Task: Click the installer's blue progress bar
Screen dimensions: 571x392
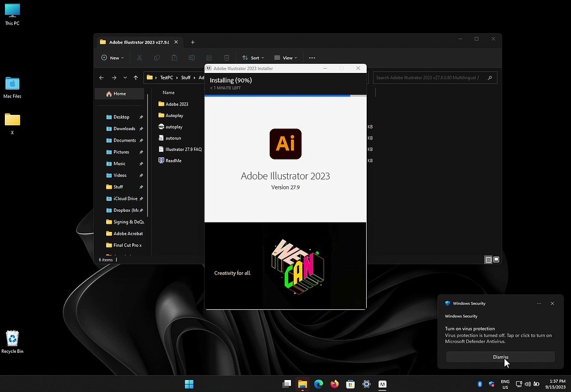Action: tap(277, 95)
